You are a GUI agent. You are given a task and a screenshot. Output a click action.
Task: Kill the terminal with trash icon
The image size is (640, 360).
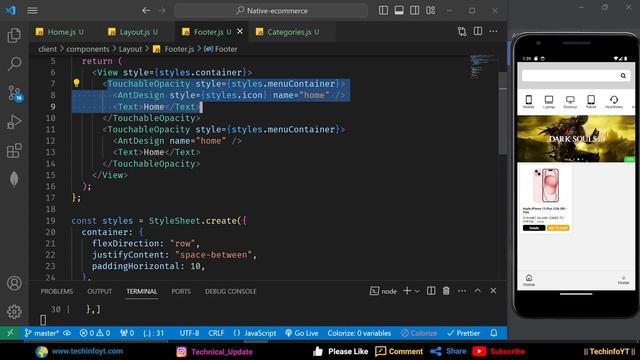pos(446,291)
